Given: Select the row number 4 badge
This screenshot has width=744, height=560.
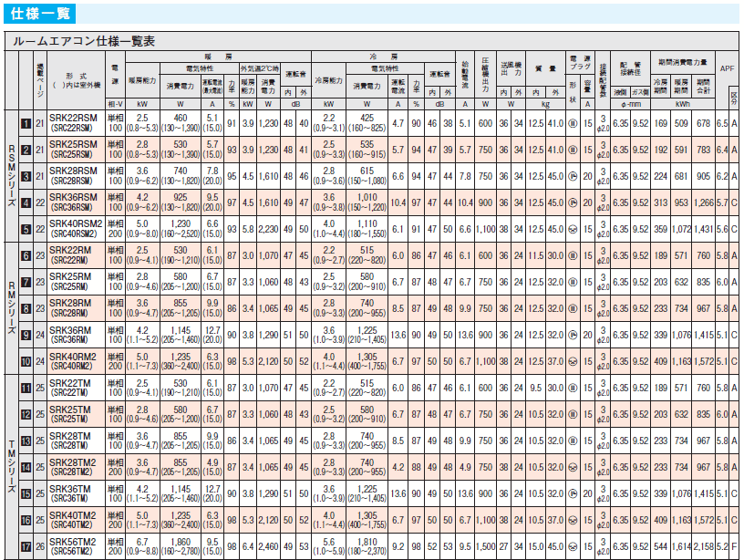Looking at the screenshot, I should click(26, 202).
